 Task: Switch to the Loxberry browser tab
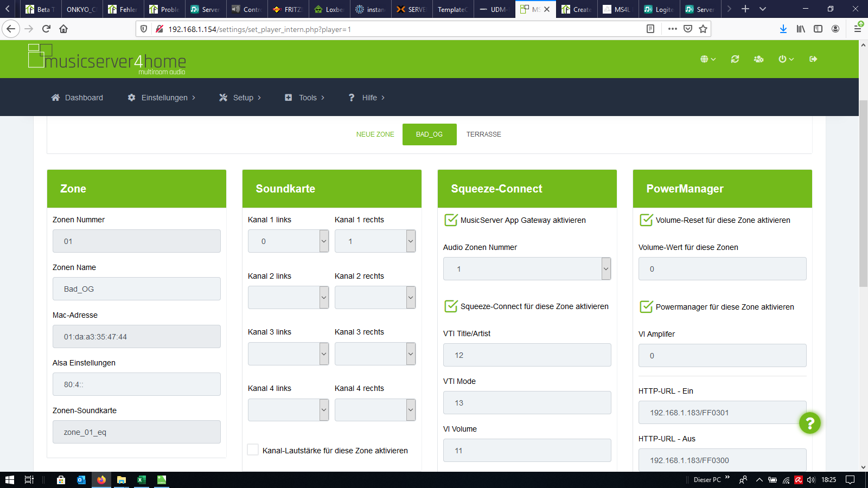[x=330, y=9]
